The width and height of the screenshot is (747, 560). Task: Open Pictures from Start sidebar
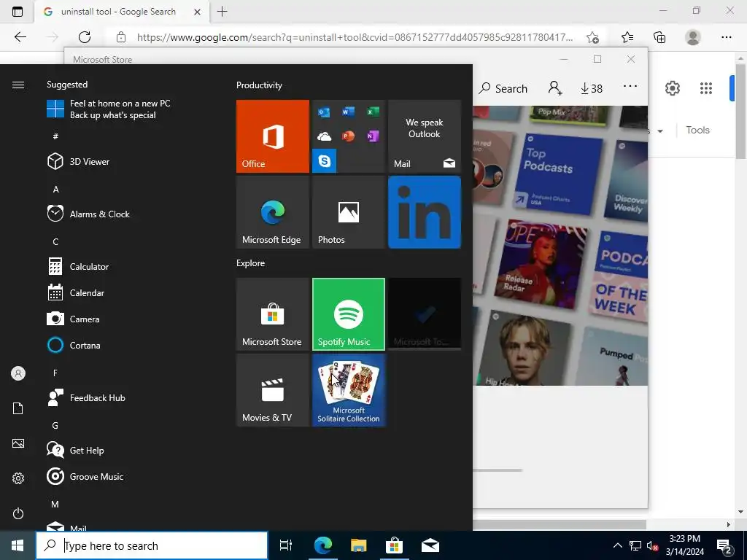click(18, 444)
